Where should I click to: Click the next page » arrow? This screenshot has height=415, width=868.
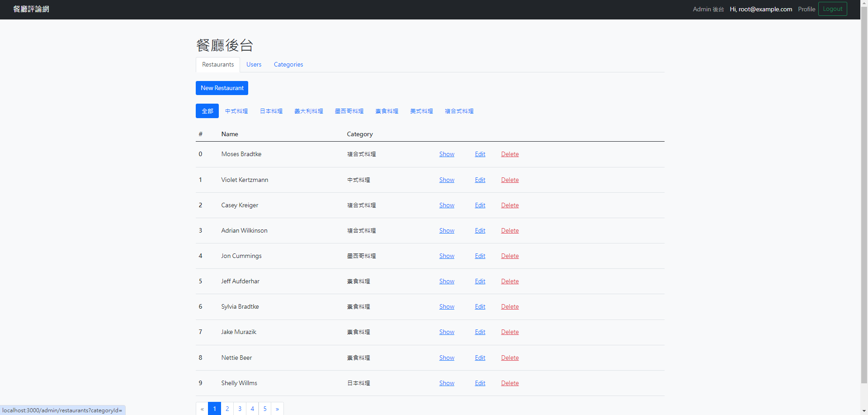tap(277, 409)
